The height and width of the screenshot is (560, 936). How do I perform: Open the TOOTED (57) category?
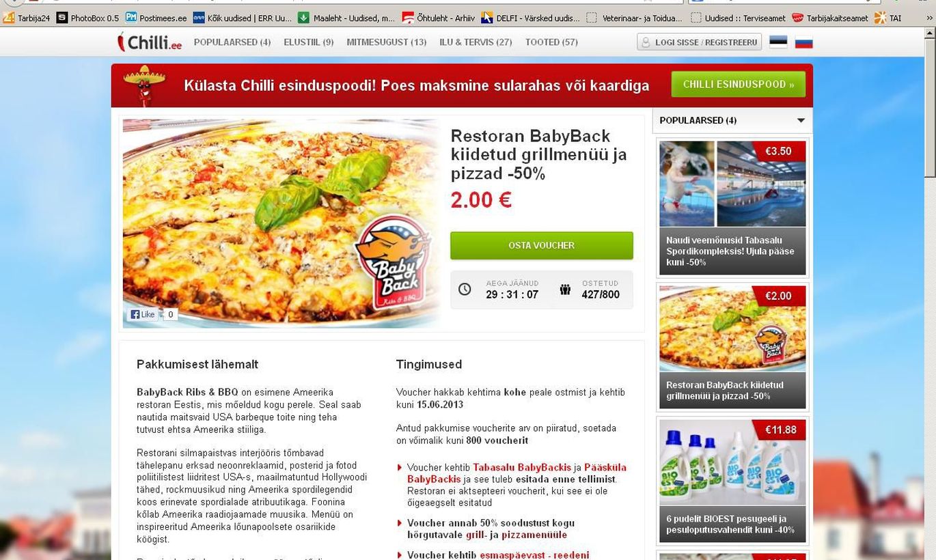click(551, 42)
